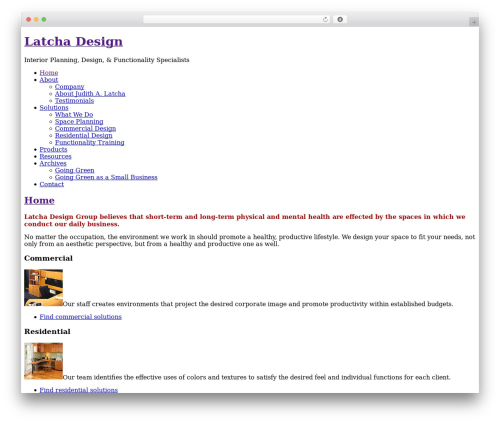Viewport: 500px width, 423px height.
Task: Go to Space Planning page
Action: tap(79, 122)
